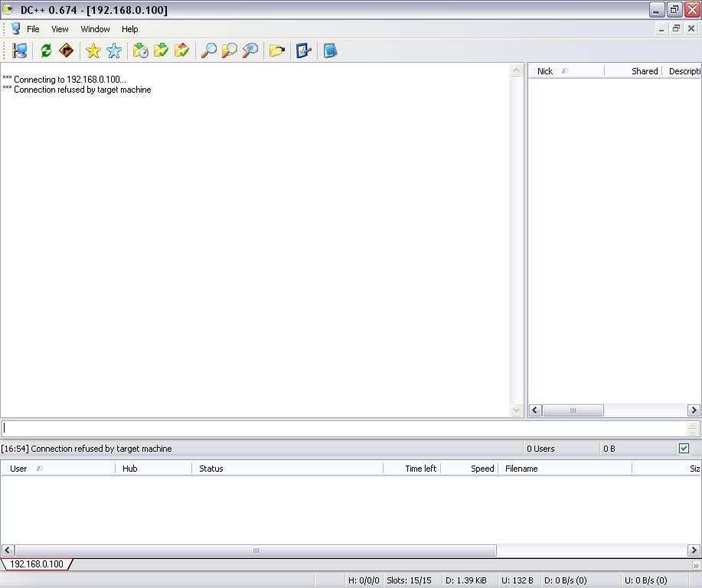Screen dimensions: 702x588
Task: Sort user list by Shared column
Action: pos(632,71)
